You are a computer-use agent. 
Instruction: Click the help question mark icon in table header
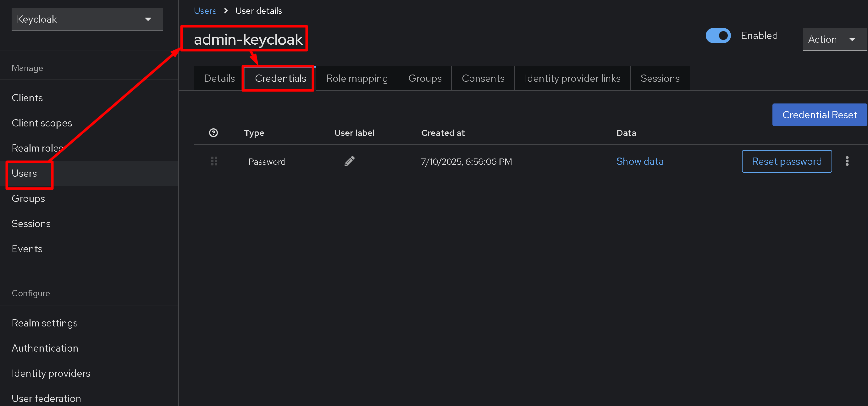coord(213,133)
